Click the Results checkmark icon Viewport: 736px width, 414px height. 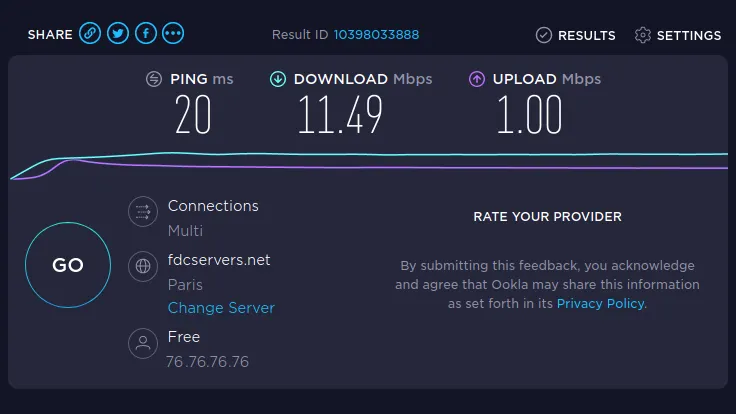[544, 35]
